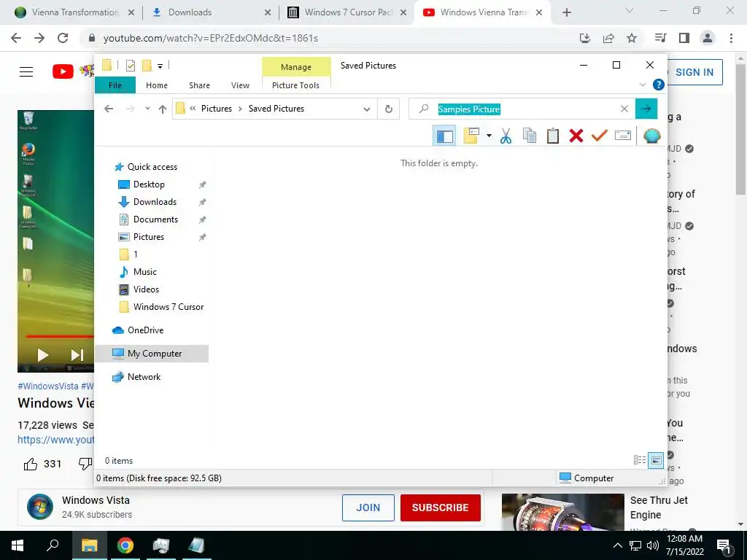Expand the breadcrumb double-chevron overflow
The height and width of the screenshot is (560, 747).
tap(193, 109)
